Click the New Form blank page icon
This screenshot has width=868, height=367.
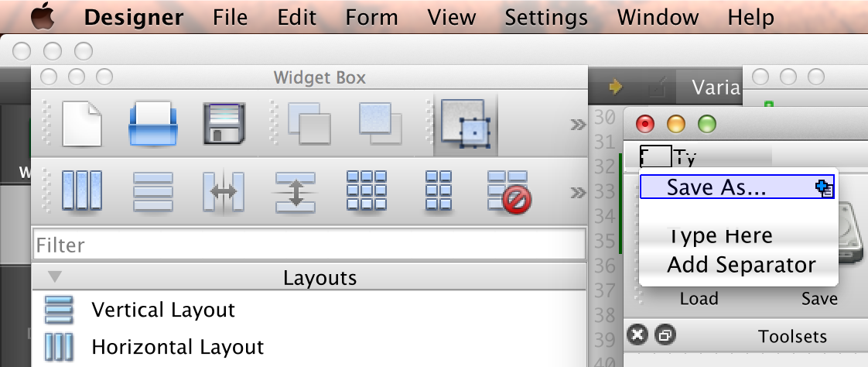click(x=81, y=124)
